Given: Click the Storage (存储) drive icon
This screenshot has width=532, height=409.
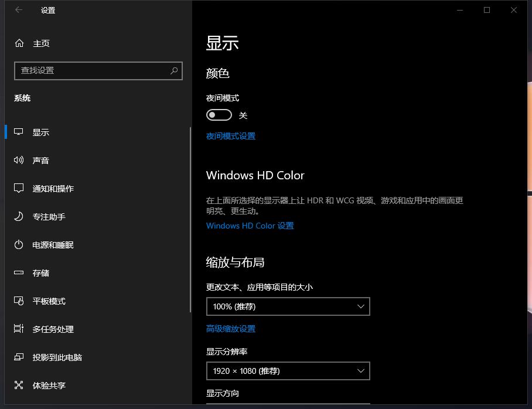Looking at the screenshot, I should click(x=19, y=273).
